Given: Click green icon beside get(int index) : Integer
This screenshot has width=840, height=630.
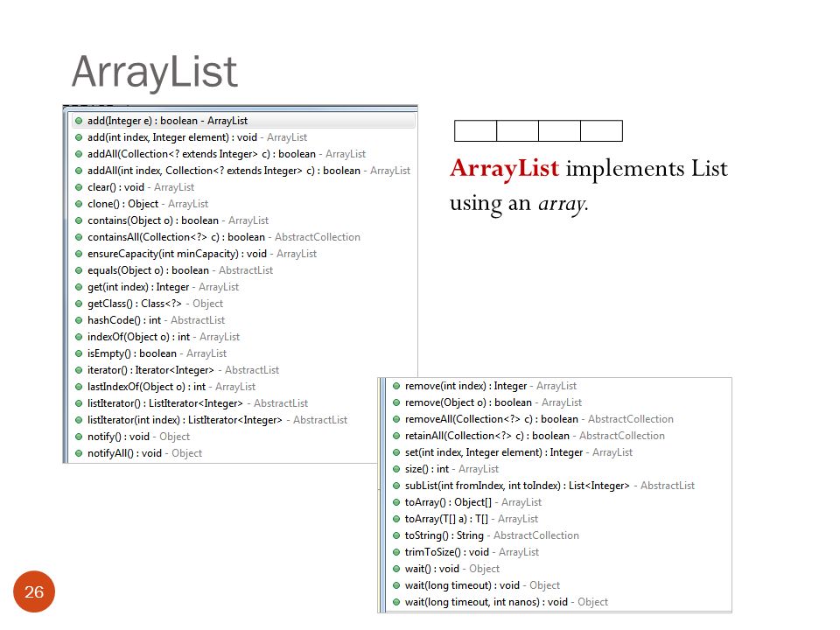Looking at the screenshot, I should (x=78, y=287).
